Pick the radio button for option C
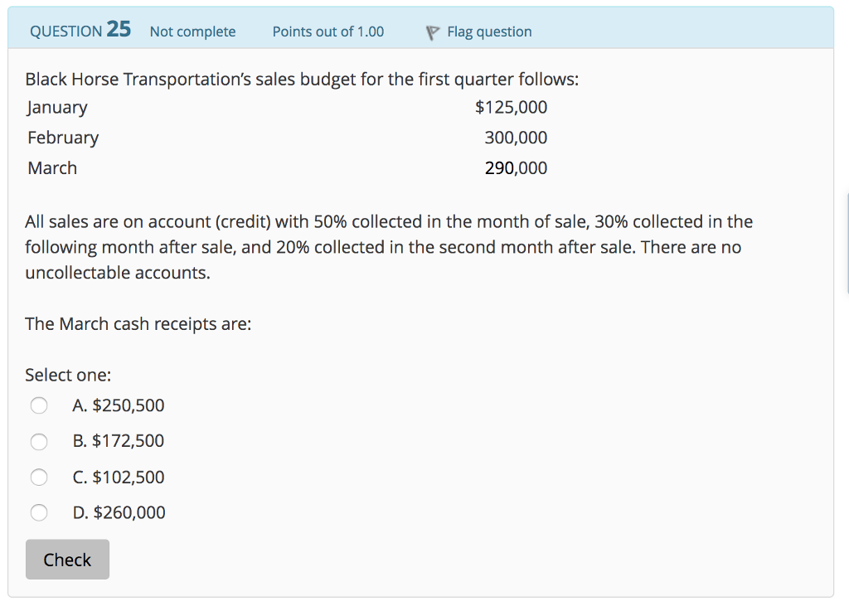849x616 pixels. [39, 478]
